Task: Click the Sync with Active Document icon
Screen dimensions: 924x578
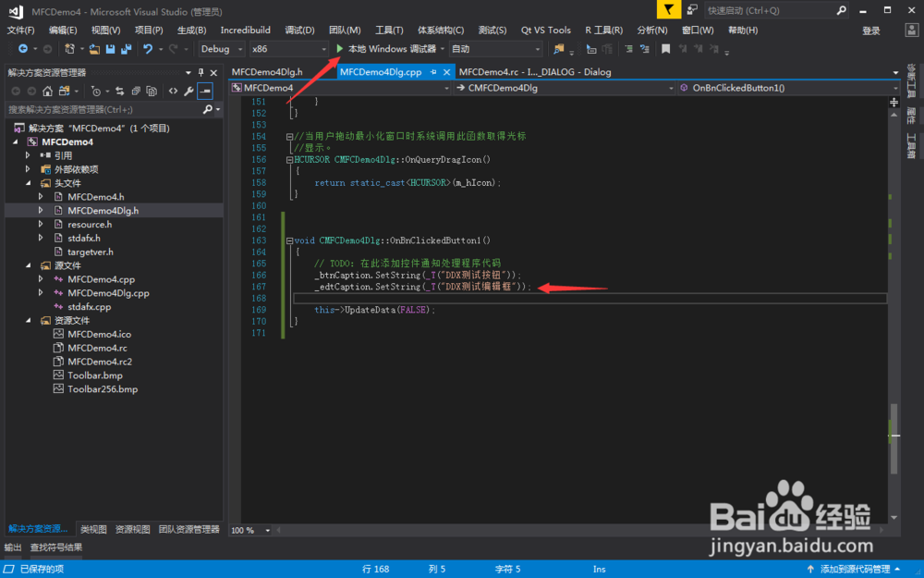Action: [119, 91]
